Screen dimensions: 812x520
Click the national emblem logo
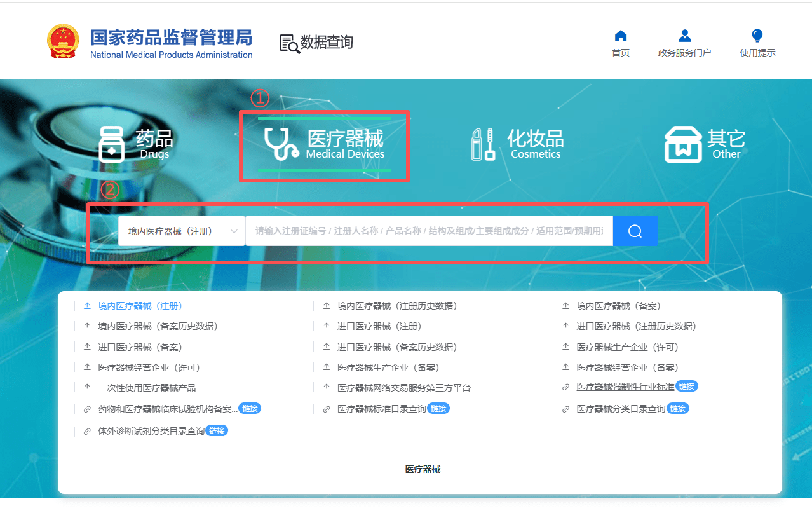coord(64,42)
